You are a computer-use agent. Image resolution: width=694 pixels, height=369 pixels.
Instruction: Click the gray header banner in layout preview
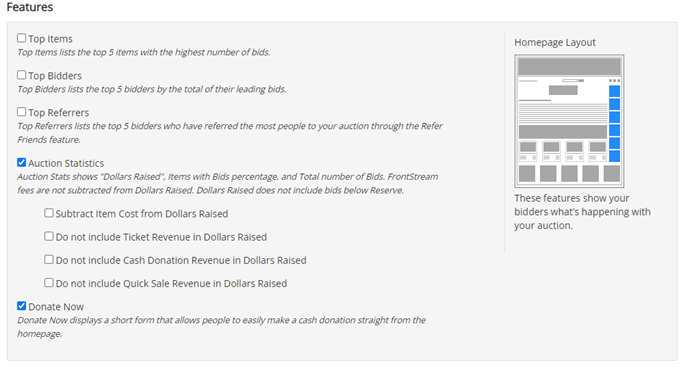569,67
